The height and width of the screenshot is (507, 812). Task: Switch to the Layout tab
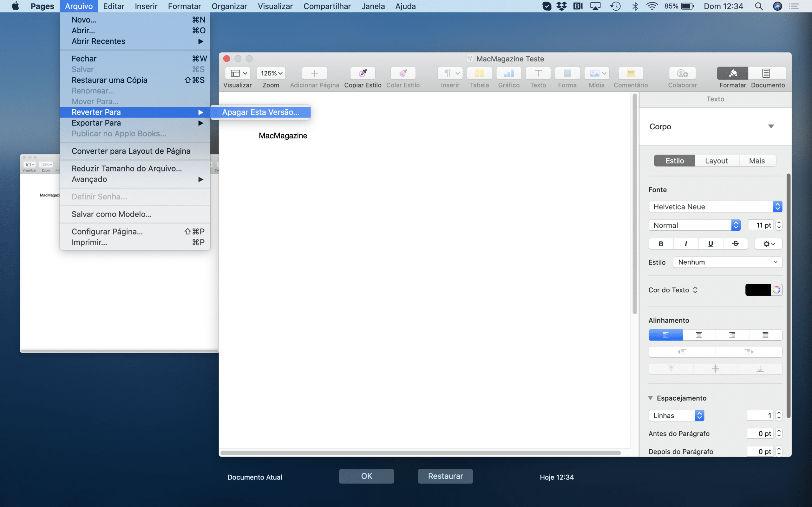(x=717, y=161)
